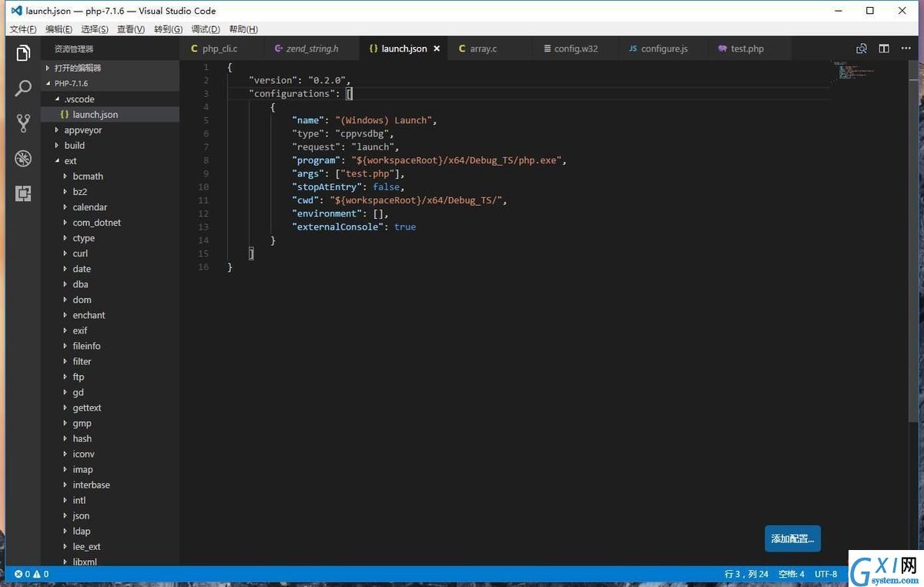
Task: Expand the gd folder
Action: pos(110,392)
